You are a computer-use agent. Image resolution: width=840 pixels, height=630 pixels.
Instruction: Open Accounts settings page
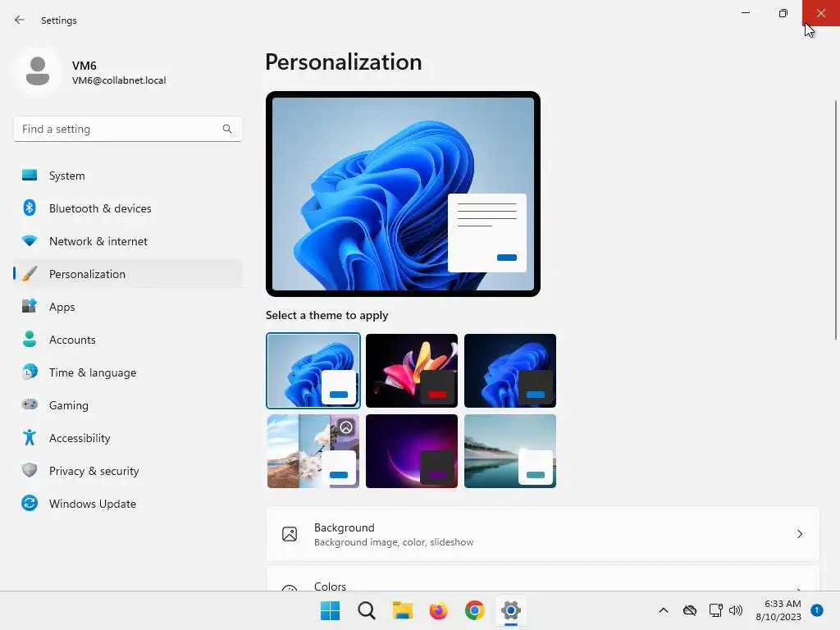(128, 339)
